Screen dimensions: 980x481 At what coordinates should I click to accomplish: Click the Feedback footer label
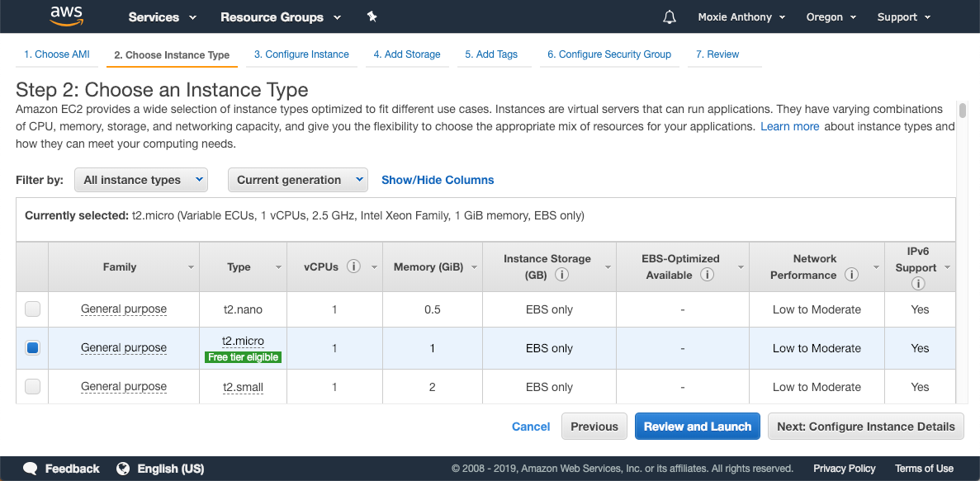72,469
